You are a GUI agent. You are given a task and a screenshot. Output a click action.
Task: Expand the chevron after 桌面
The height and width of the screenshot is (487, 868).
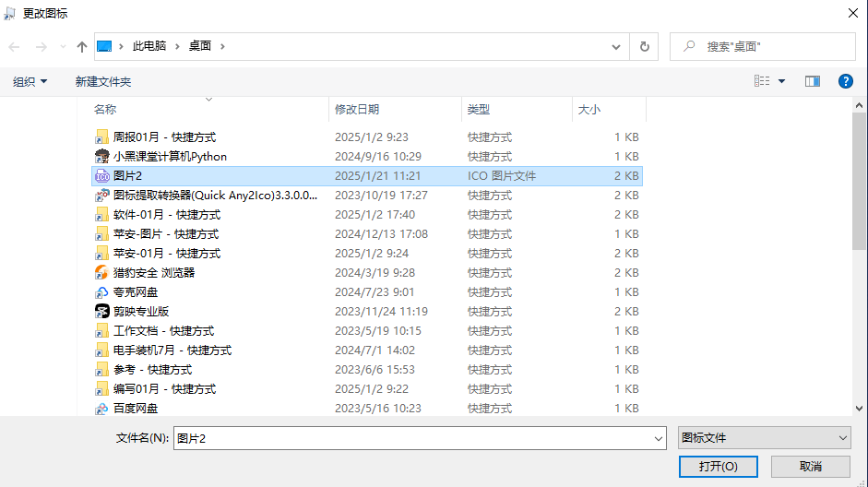222,46
